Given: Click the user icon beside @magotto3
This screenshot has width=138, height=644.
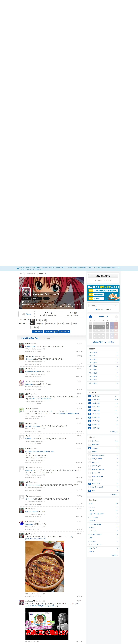Looking at the screenshot, I should coord(90,484).
